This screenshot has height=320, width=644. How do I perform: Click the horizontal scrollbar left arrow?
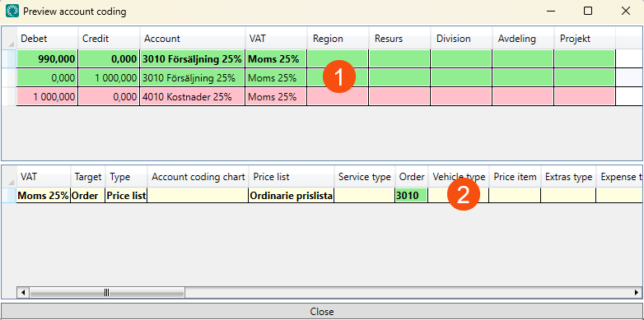tap(22, 293)
